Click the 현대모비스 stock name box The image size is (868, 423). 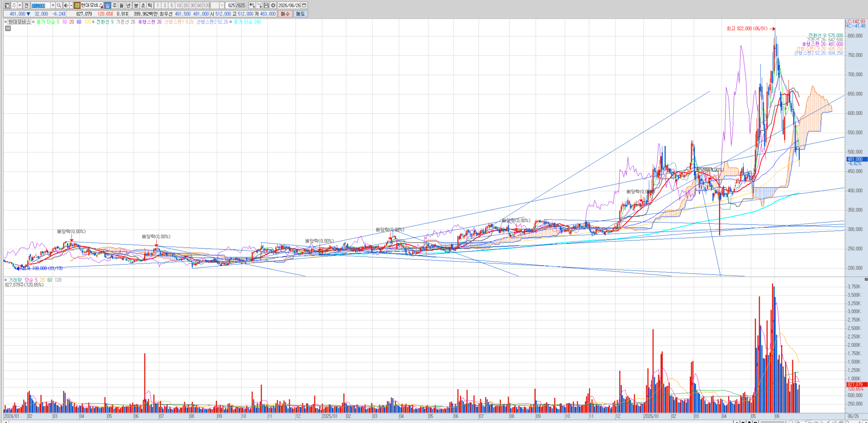(92, 5)
